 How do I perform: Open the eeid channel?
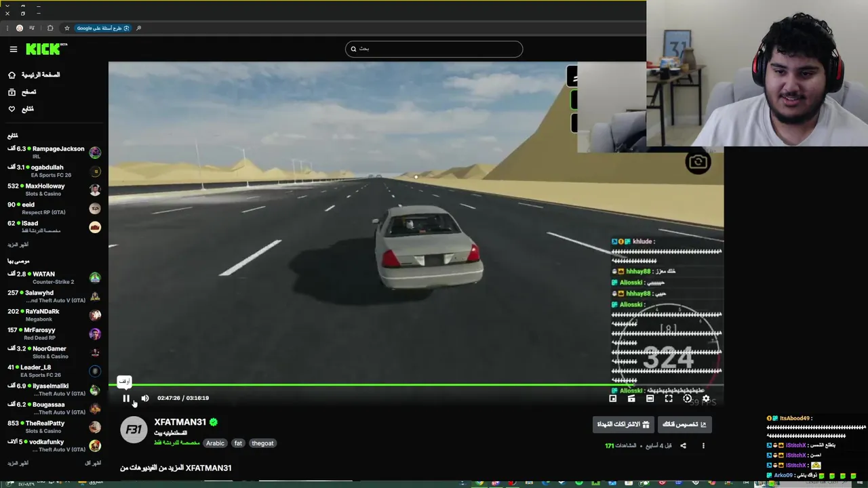point(54,208)
